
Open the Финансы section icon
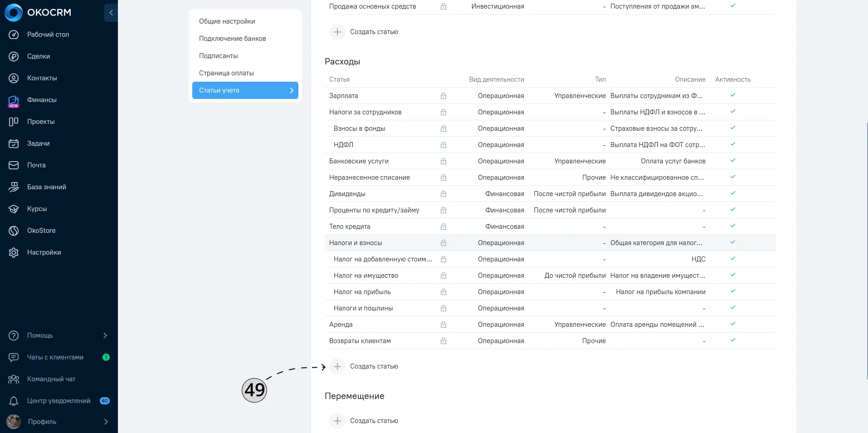tap(14, 100)
